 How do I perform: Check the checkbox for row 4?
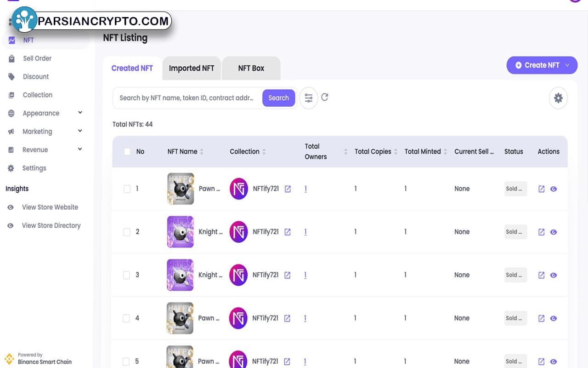(x=127, y=318)
